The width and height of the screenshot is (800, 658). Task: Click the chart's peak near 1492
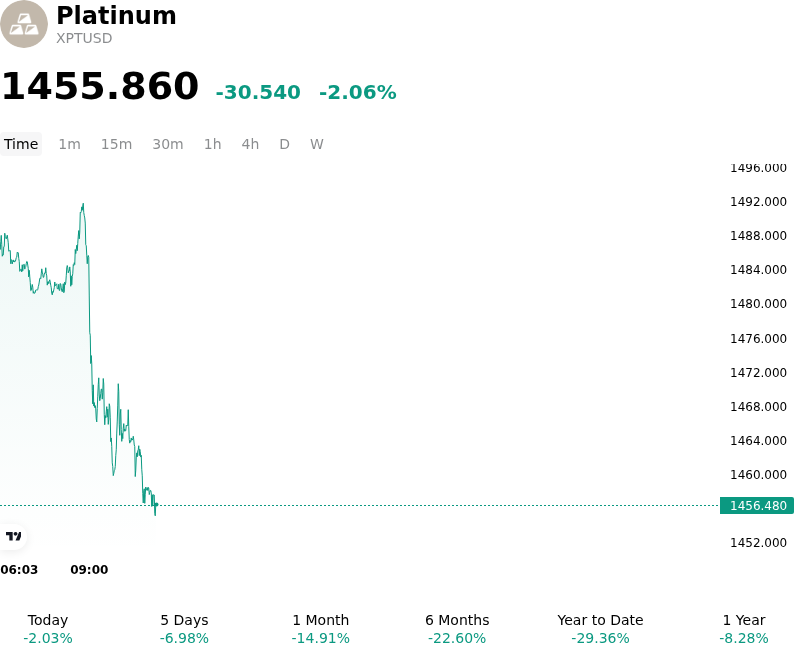pyautogui.click(x=83, y=205)
